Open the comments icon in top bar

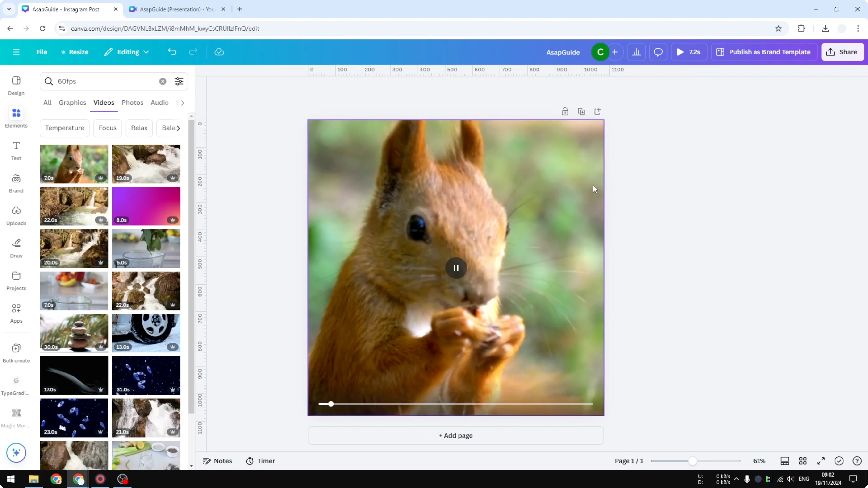coord(658,52)
